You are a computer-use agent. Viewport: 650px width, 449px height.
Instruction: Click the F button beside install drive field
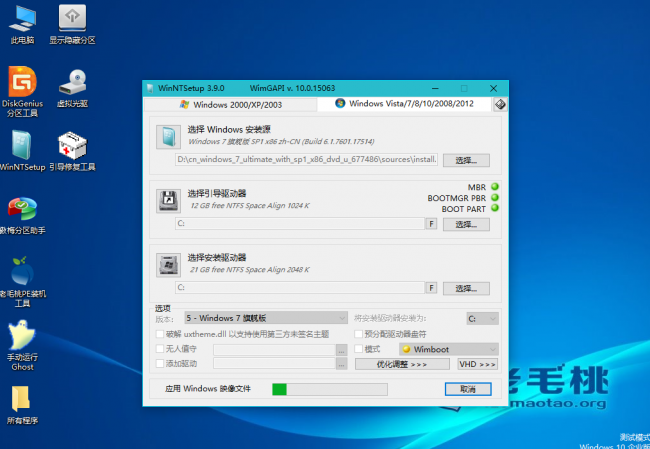click(431, 288)
